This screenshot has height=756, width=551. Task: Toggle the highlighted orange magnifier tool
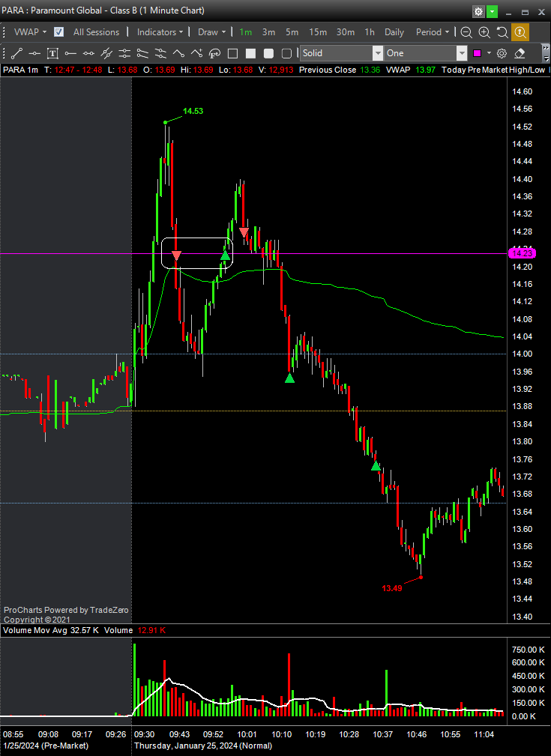520,32
